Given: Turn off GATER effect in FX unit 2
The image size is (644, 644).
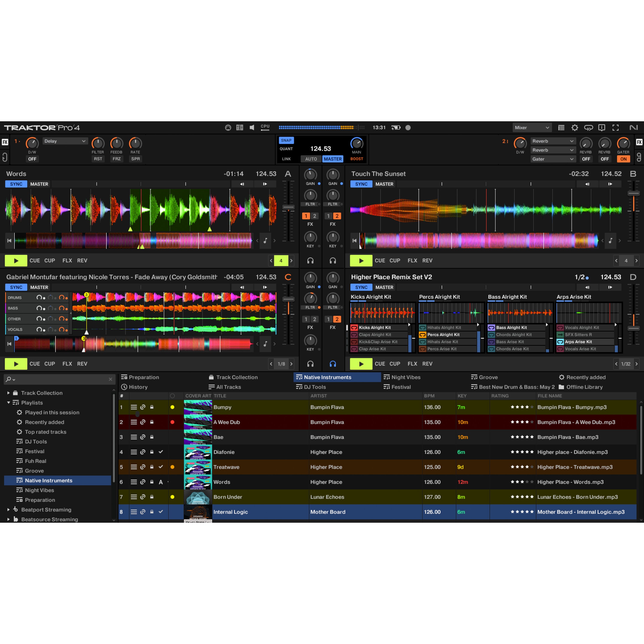Looking at the screenshot, I should pyautogui.click(x=623, y=159).
